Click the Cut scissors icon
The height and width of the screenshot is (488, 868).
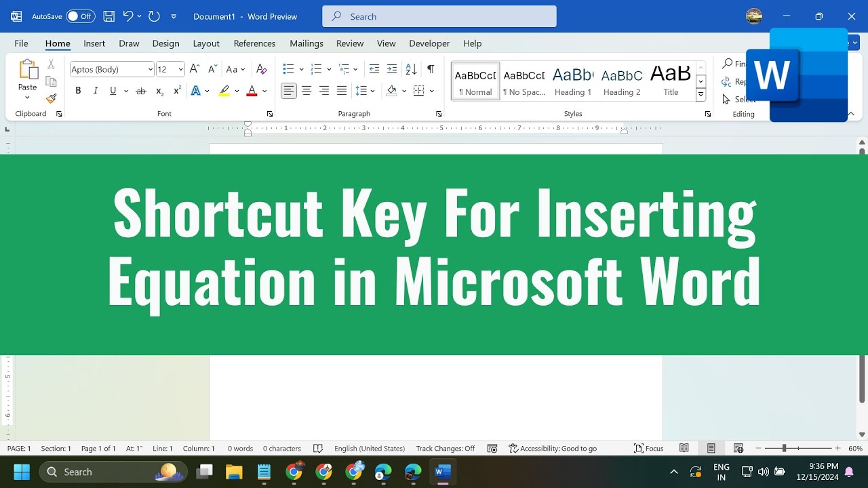(51, 64)
